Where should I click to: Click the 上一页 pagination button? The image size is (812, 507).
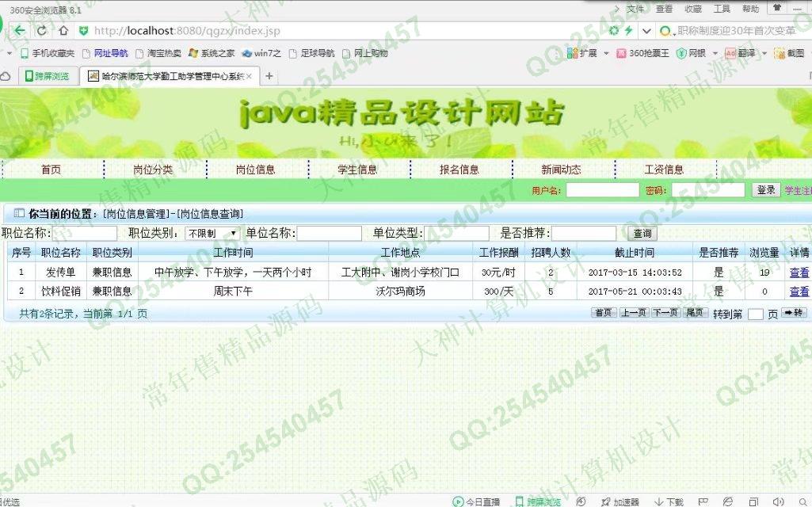[633, 312]
